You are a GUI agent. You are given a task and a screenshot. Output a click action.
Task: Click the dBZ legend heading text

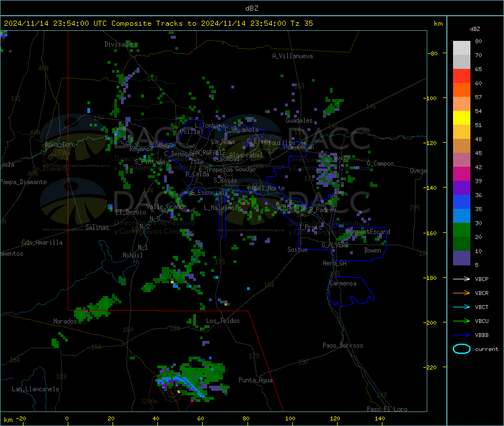pyautogui.click(x=475, y=29)
